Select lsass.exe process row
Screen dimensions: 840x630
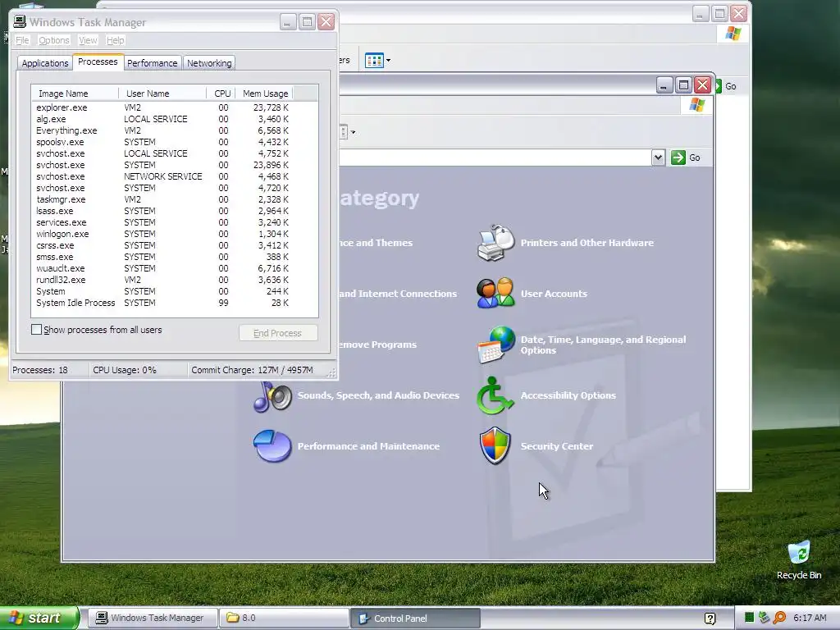(x=162, y=211)
